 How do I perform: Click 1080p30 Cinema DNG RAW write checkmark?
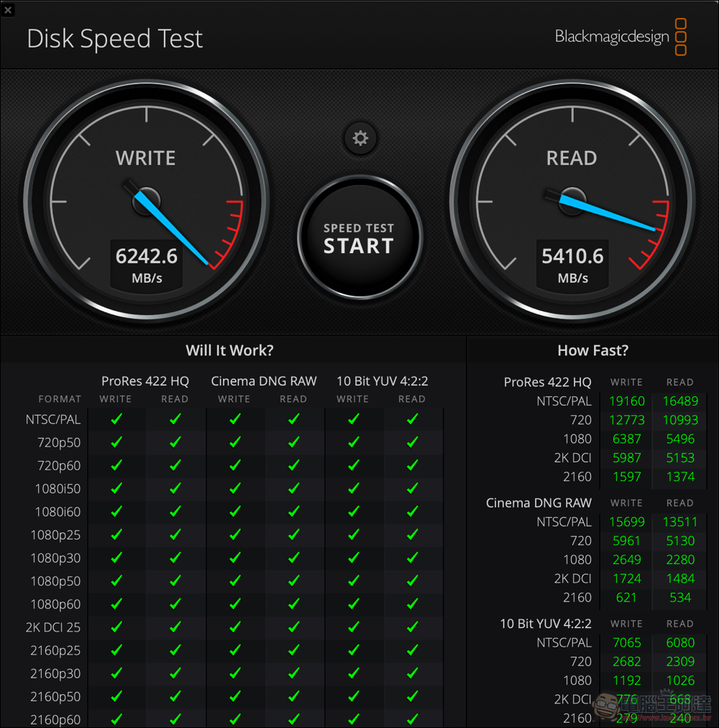[234, 558]
